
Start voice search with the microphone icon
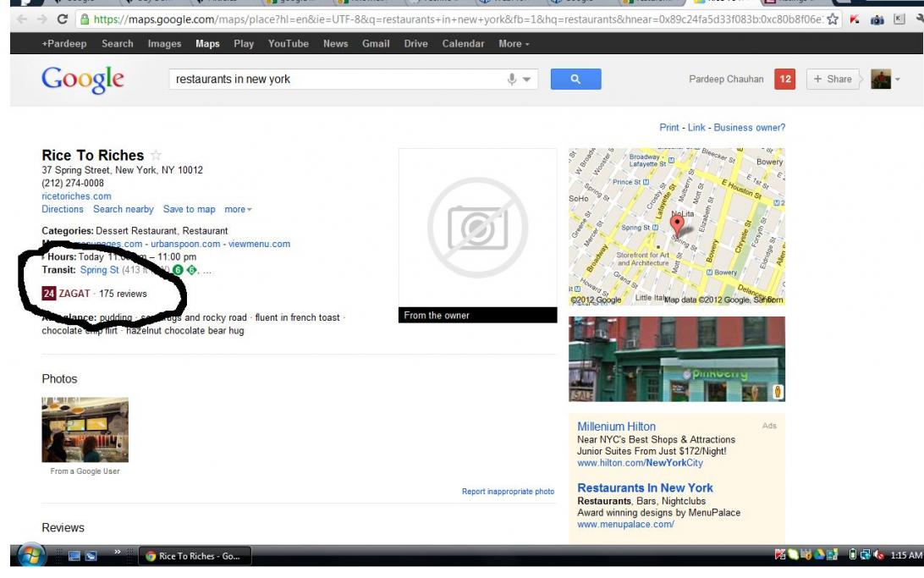click(511, 79)
